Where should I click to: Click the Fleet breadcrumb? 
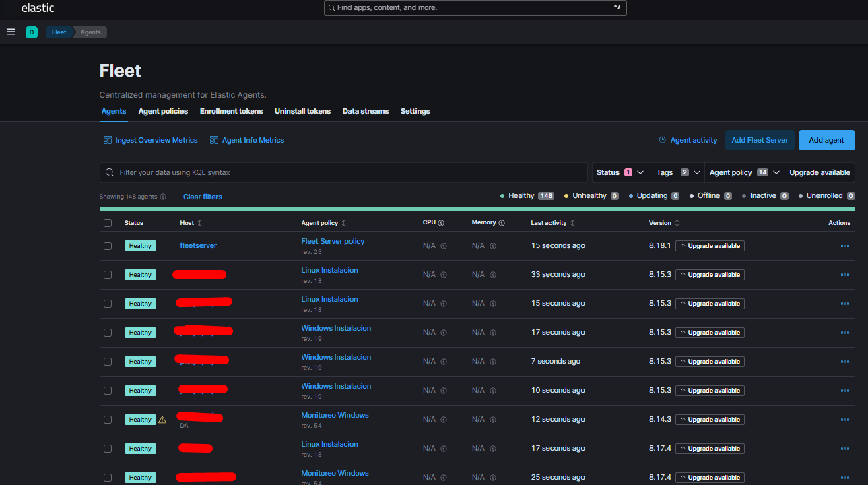59,32
